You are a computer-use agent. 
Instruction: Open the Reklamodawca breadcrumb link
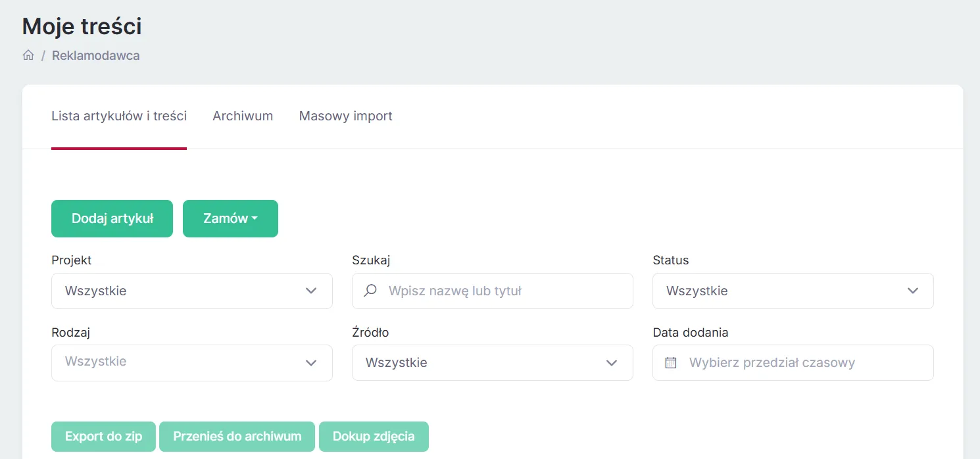pos(96,55)
